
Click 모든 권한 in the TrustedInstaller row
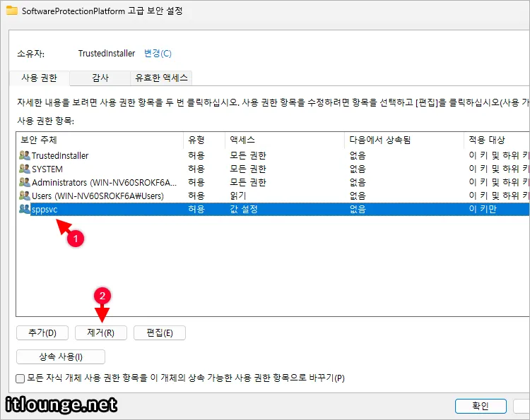(248, 155)
